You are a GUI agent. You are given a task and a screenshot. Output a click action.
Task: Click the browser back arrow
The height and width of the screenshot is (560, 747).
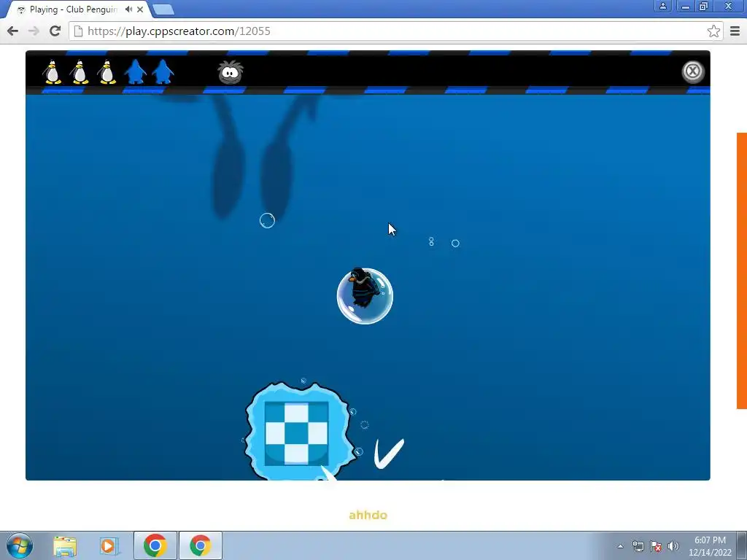(13, 31)
